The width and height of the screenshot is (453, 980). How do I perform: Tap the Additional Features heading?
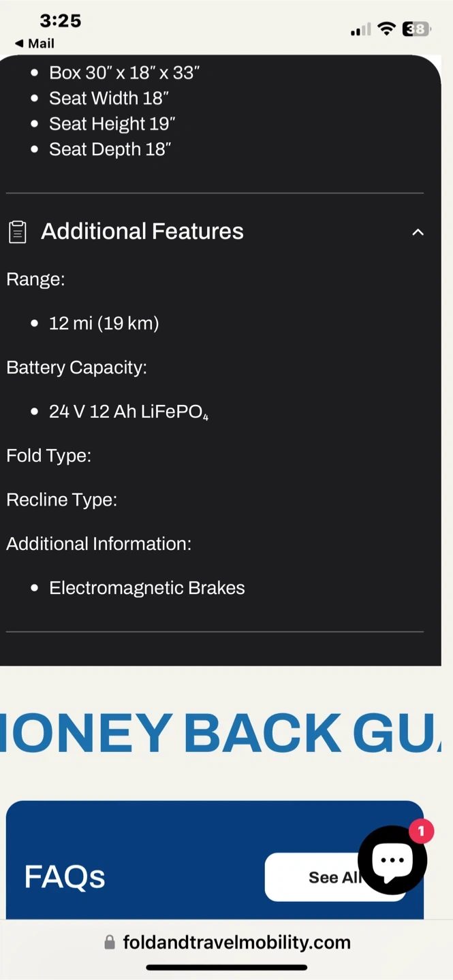[x=142, y=231]
